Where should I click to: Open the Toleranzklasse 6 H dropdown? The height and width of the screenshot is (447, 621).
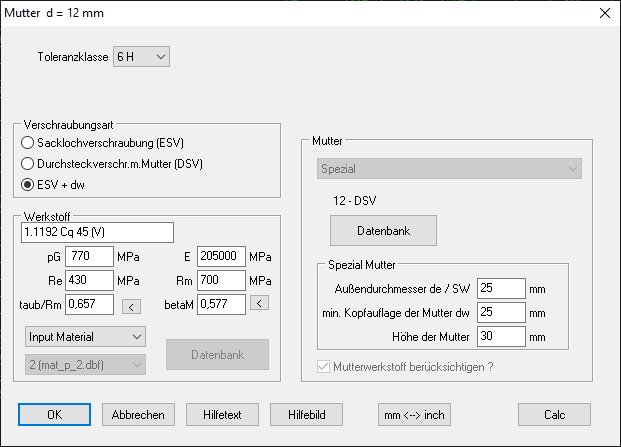point(141,55)
